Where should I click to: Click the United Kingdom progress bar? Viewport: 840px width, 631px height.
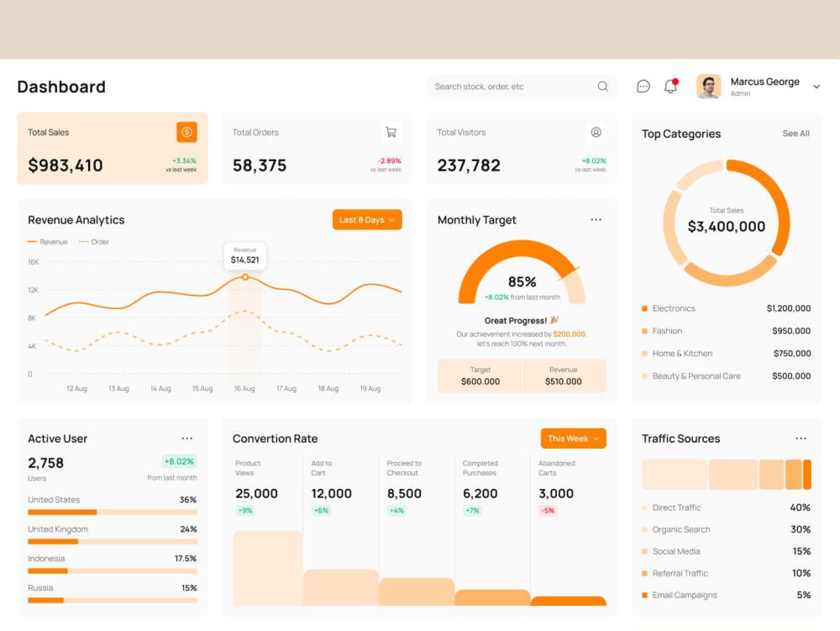click(113, 542)
